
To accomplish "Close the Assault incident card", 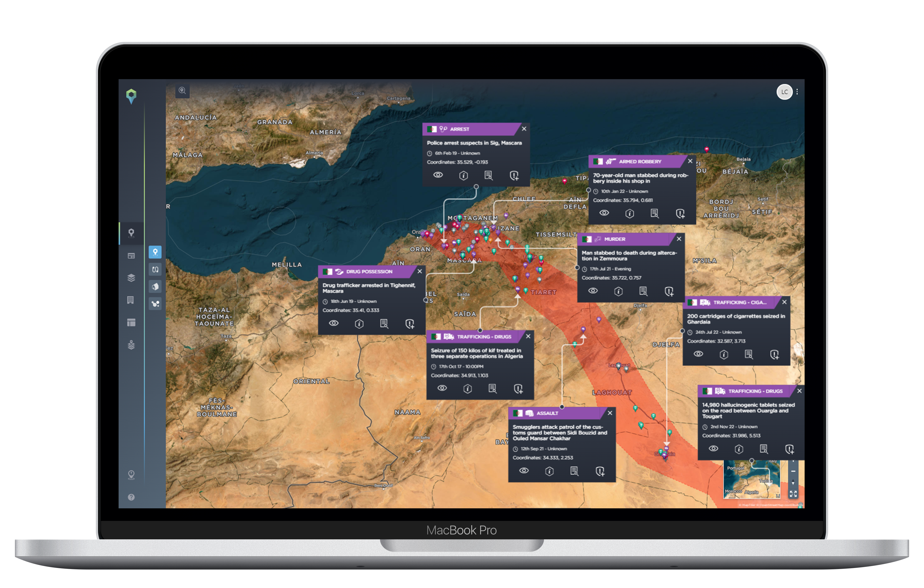I will click(x=610, y=413).
